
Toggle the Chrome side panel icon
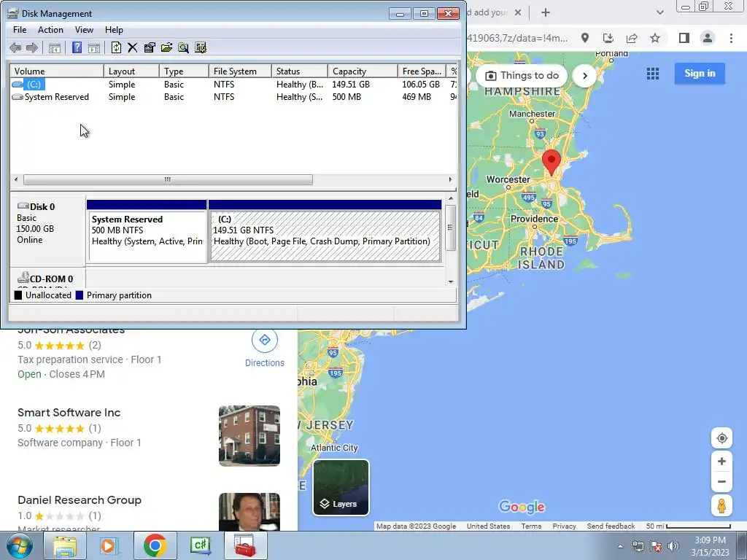pyautogui.click(x=684, y=38)
